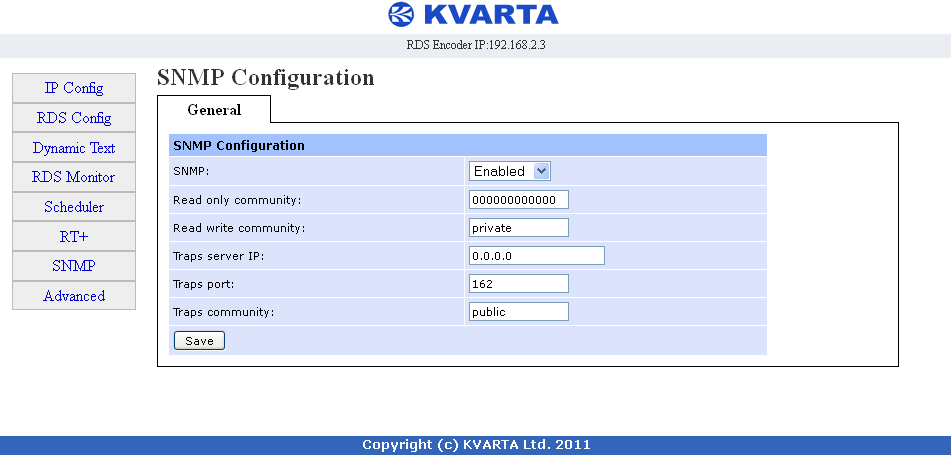This screenshot has width=951, height=455.
Task: Focus the Traps community field
Action: point(519,311)
